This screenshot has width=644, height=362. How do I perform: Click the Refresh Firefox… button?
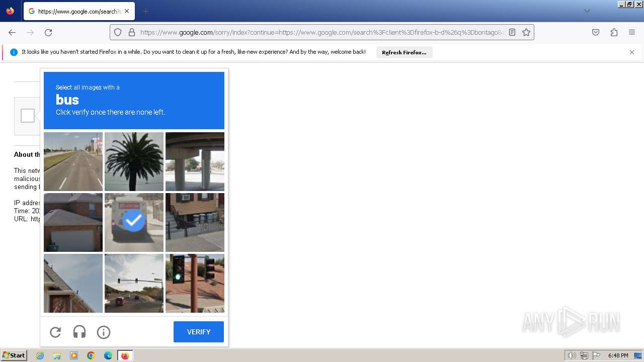[404, 52]
